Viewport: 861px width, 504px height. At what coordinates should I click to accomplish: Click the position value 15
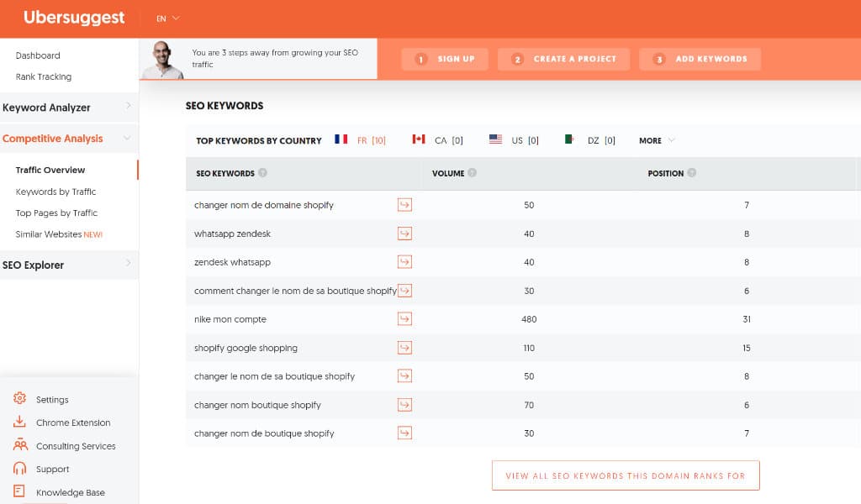coord(747,348)
